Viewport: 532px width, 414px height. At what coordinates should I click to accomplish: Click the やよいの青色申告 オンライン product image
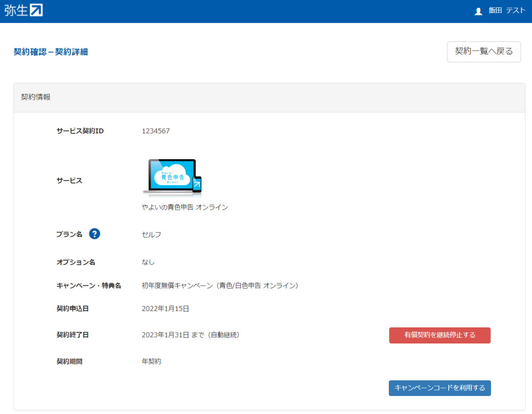(x=172, y=178)
